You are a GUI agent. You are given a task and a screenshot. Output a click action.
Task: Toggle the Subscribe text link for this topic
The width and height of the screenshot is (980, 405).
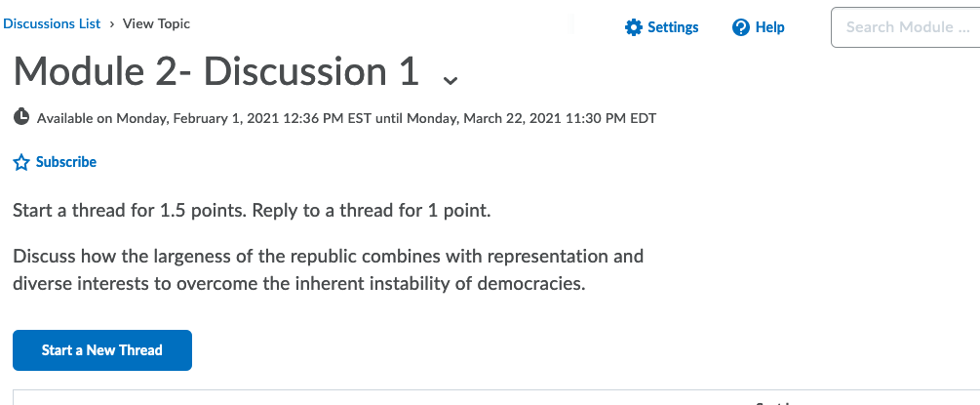(x=66, y=162)
